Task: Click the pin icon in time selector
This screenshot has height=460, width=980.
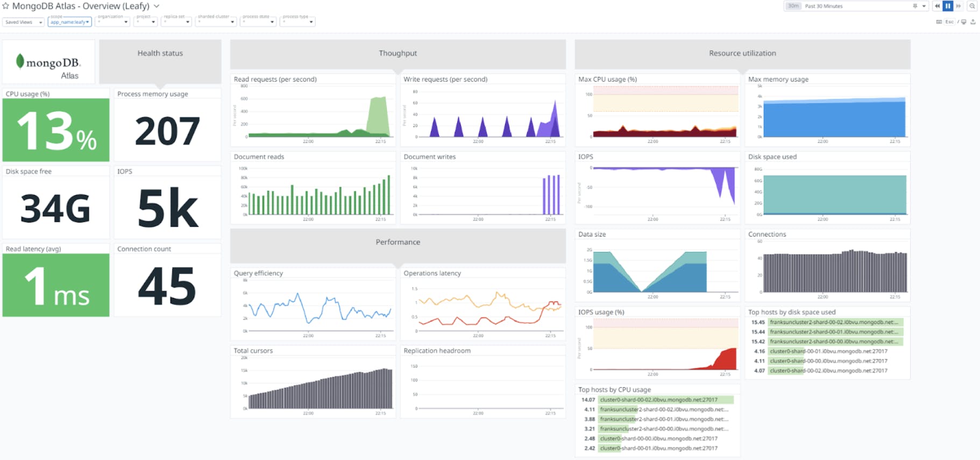Action: [915, 6]
